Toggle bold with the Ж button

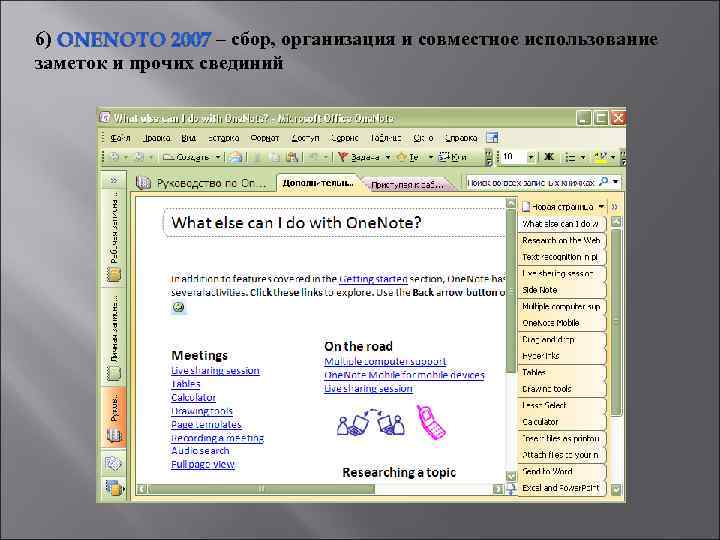548,157
